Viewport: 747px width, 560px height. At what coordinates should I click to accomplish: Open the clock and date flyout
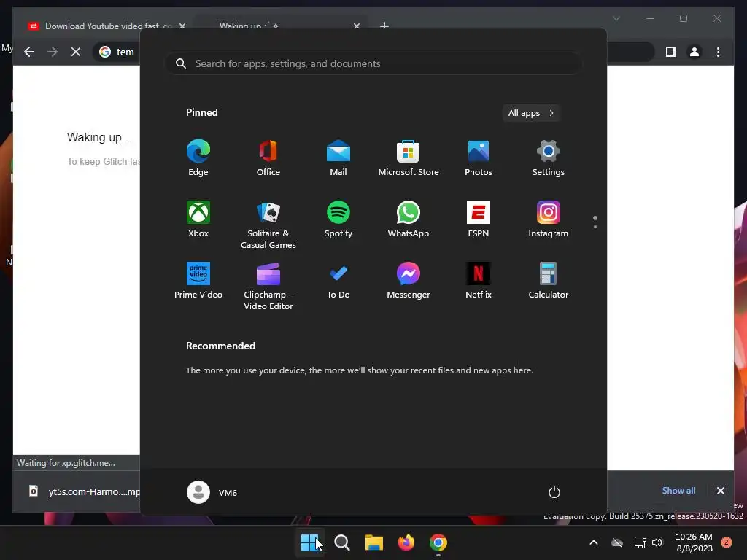click(x=694, y=542)
